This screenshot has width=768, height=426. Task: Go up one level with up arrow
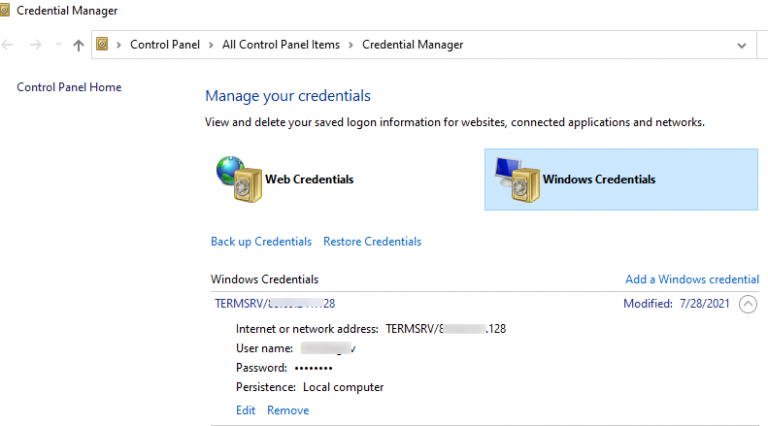(x=78, y=45)
